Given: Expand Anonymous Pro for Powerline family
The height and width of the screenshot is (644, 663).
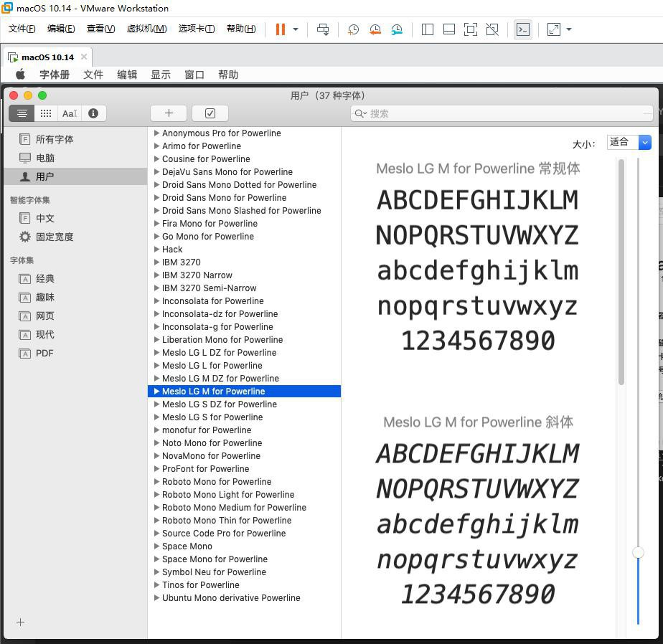Looking at the screenshot, I should 156,133.
